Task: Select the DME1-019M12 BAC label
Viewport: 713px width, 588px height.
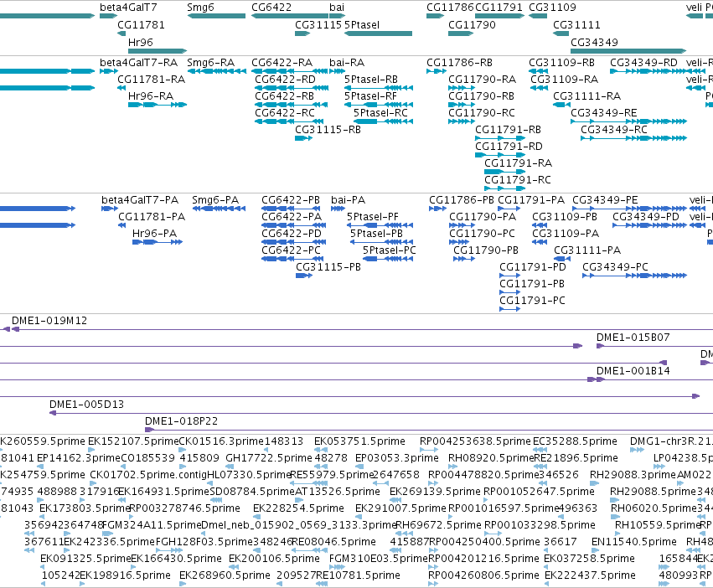Action: point(49,321)
